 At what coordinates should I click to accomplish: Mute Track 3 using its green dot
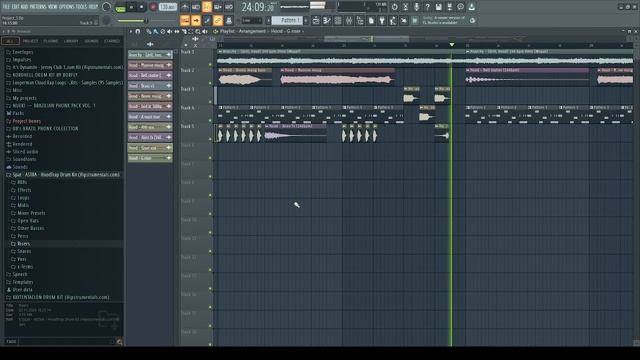coord(210,102)
